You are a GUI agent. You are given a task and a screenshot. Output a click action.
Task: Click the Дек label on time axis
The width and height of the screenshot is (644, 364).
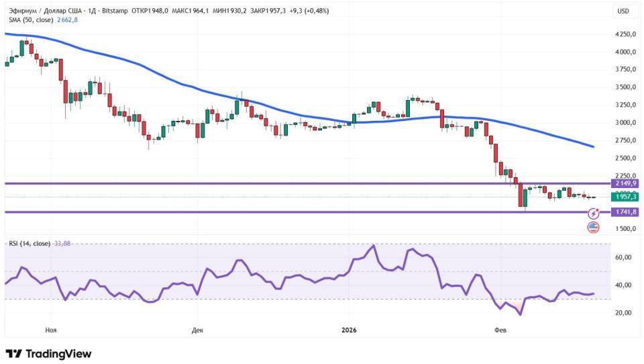coord(197,330)
